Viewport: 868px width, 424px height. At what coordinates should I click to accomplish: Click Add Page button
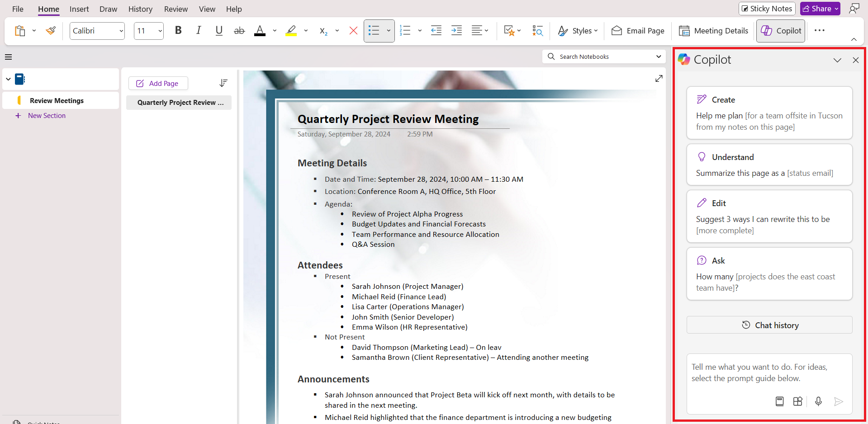point(158,83)
